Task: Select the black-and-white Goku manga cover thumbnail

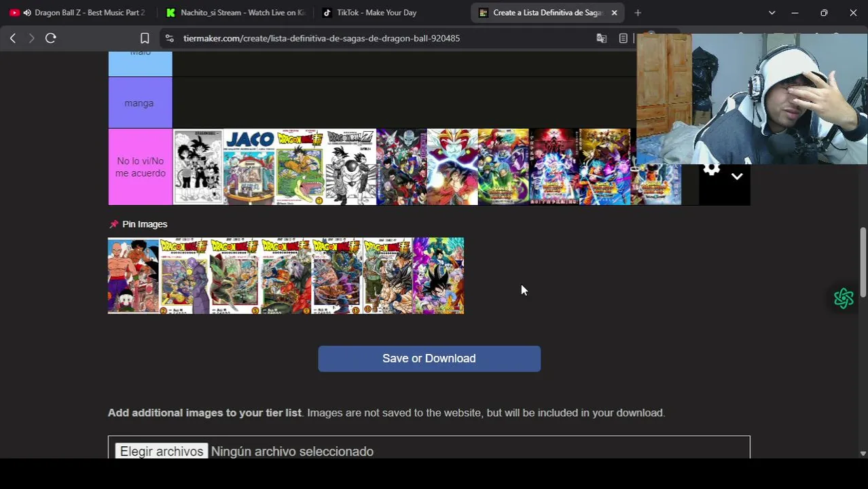Action: (x=198, y=167)
